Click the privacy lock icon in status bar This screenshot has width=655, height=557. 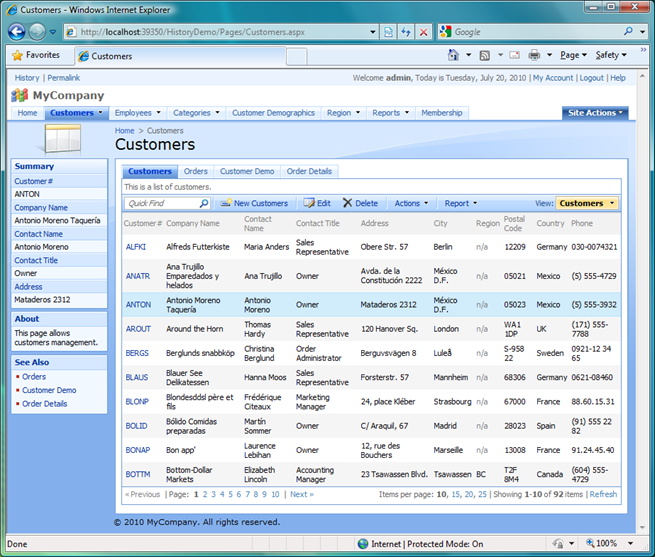point(558,543)
